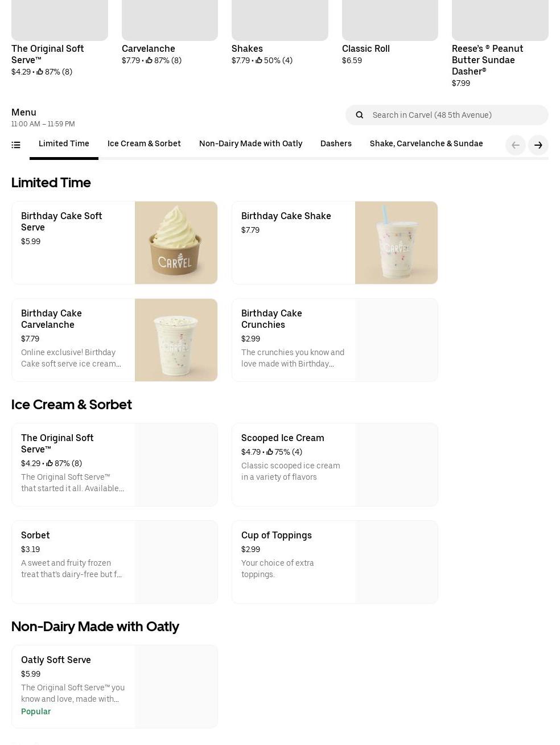Click thumbs-up icon on Original Soft Serve card
Screen dimensions: 560x745
coord(50,463)
